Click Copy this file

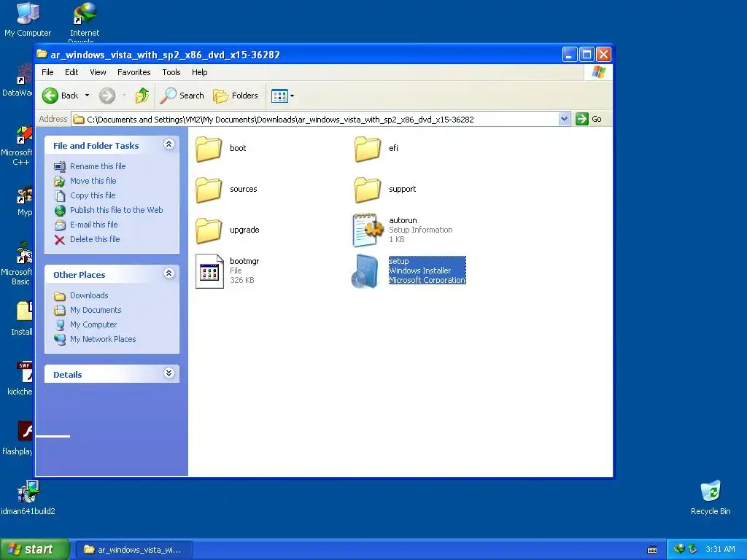tap(93, 195)
